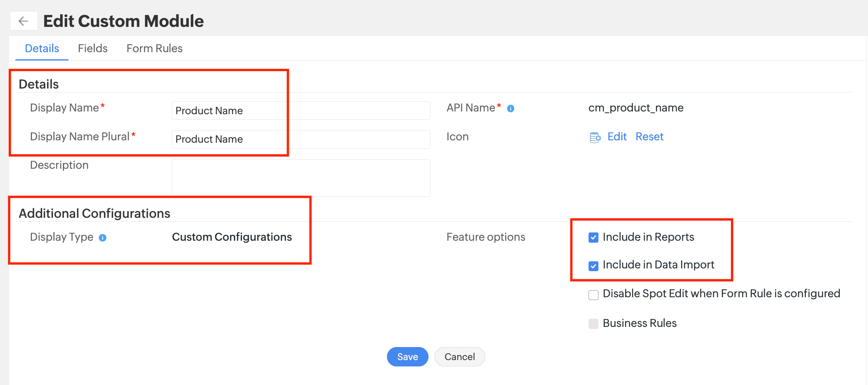The image size is (868, 385).
Task: Toggle Include in Data Import checkbox
Action: (593, 266)
